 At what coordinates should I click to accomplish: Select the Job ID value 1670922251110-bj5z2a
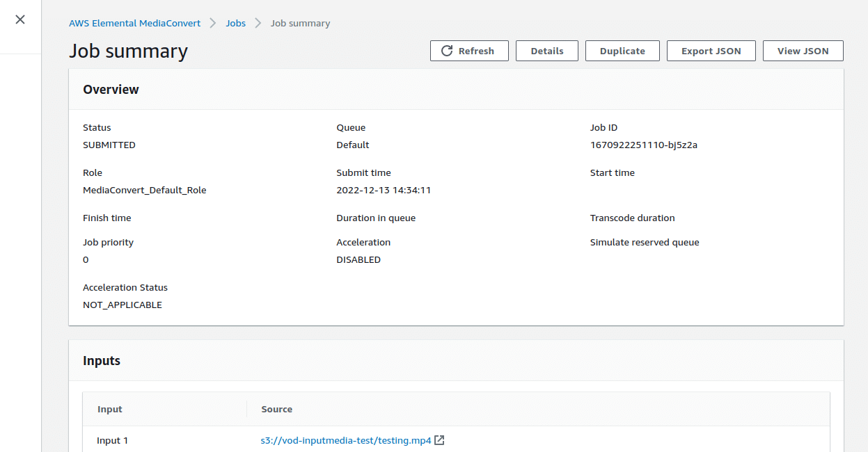click(x=643, y=145)
